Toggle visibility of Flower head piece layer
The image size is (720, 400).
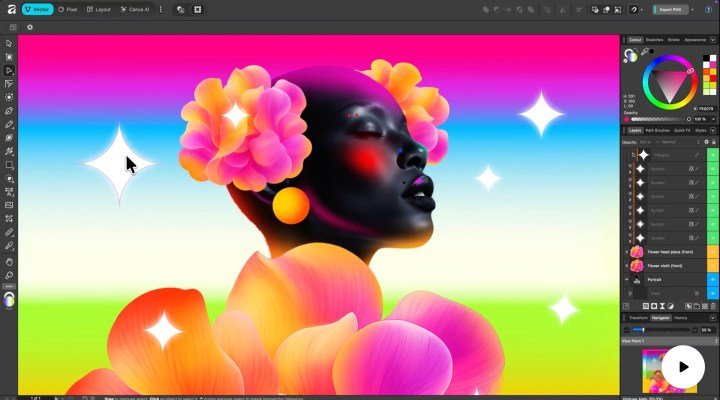713,252
